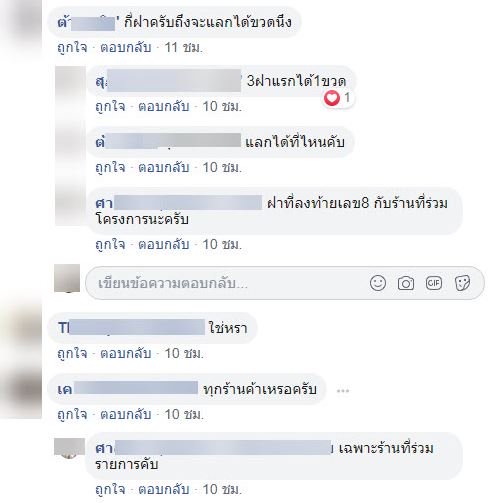
Task: Open the emoji picker in reply box
Action: (x=378, y=283)
